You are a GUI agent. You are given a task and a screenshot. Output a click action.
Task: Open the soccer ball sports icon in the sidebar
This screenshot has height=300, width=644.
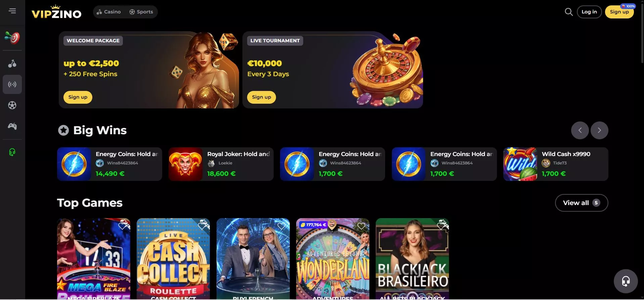(x=12, y=105)
